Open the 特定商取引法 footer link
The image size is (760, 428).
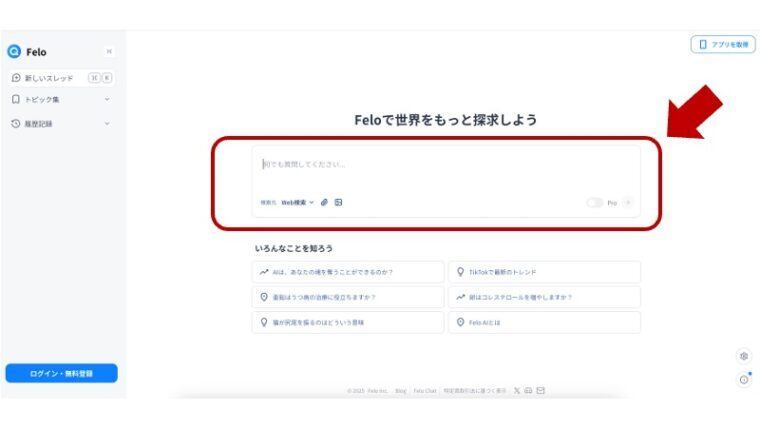click(475, 391)
